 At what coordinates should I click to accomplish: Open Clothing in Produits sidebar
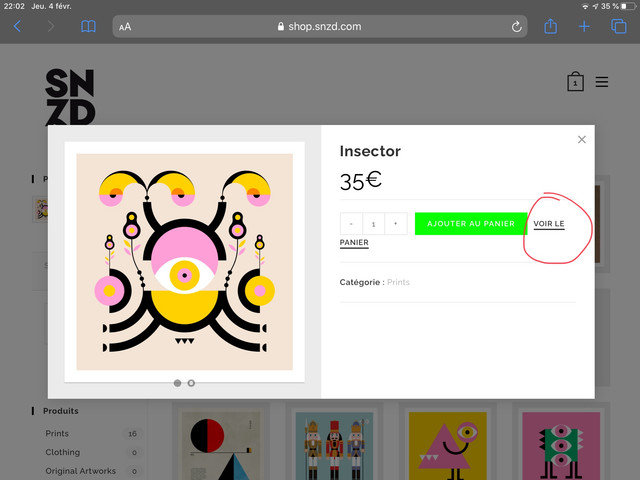pyautogui.click(x=63, y=452)
